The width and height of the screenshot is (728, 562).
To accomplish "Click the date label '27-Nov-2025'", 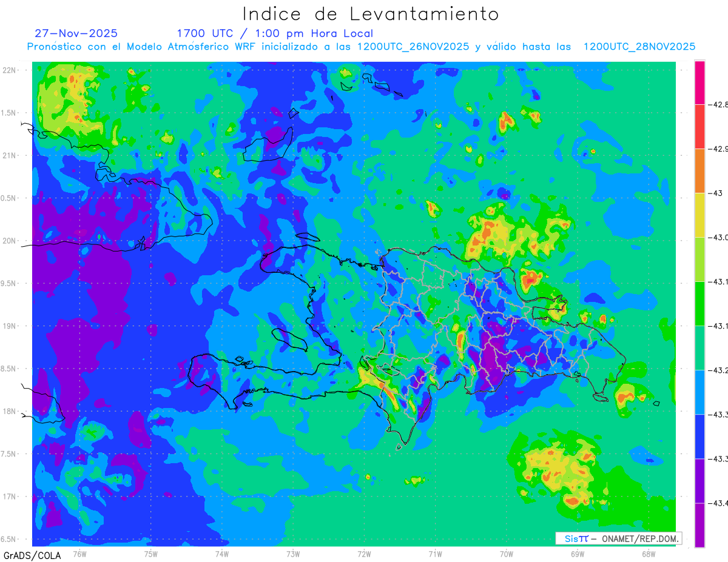I will click(76, 33).
